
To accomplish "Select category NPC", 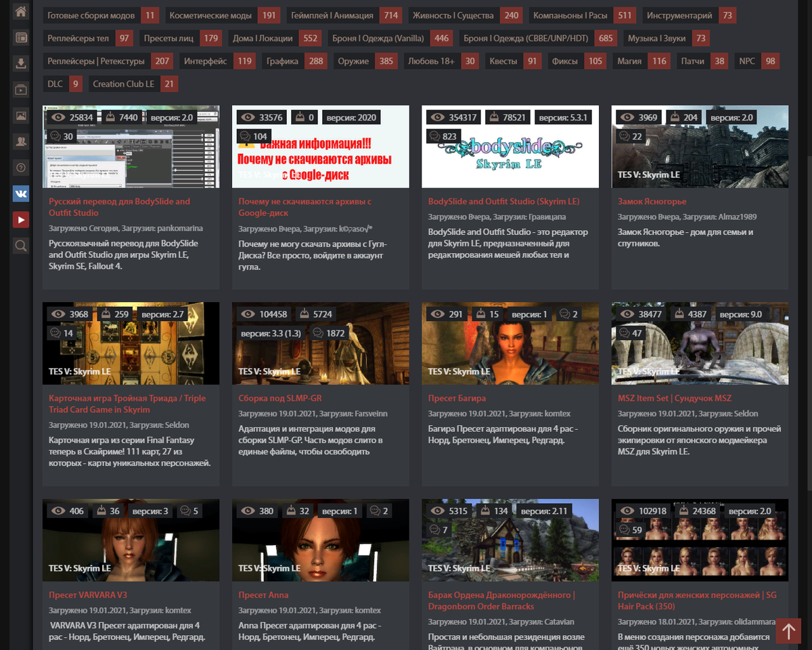I will click(757, 62).
